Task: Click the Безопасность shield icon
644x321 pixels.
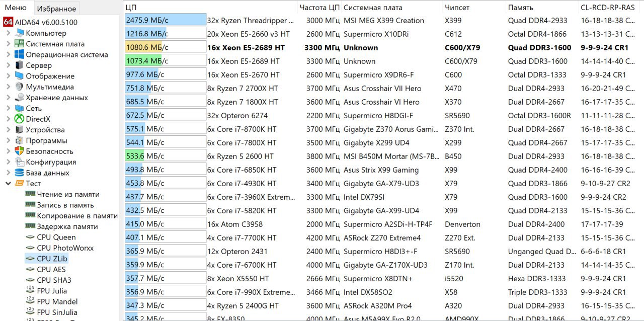Action: (19, 151)
